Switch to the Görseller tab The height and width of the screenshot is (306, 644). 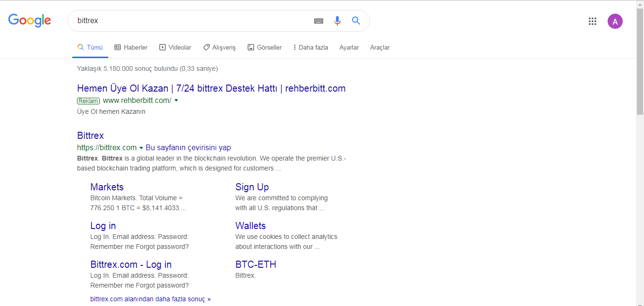point(265,47)
